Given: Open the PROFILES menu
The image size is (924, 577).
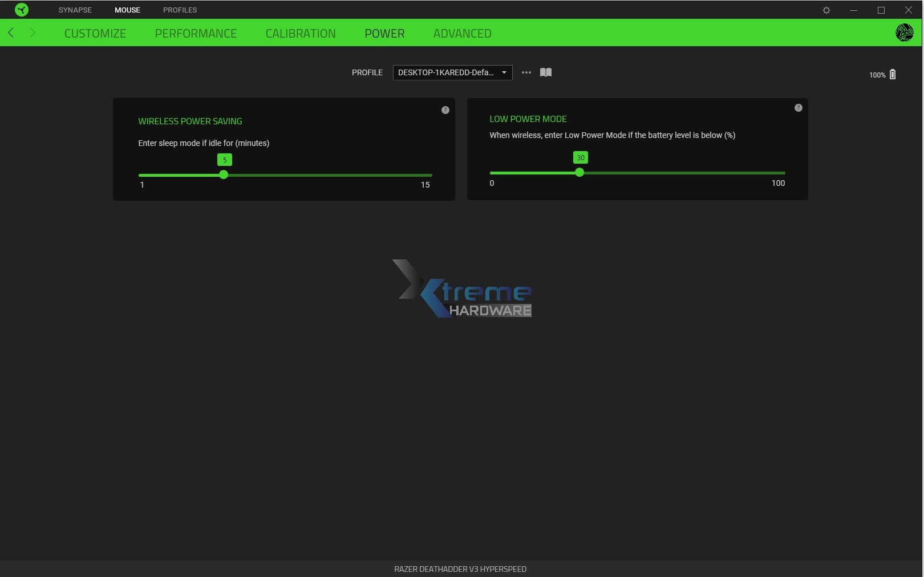Looking at the screenshot, I should 180,10.
